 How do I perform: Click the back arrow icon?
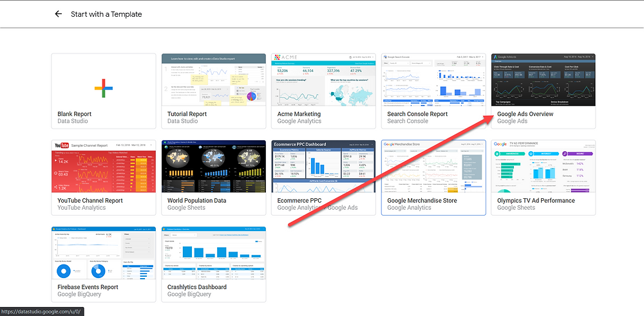pyautogui.click(x=59, y=14)
